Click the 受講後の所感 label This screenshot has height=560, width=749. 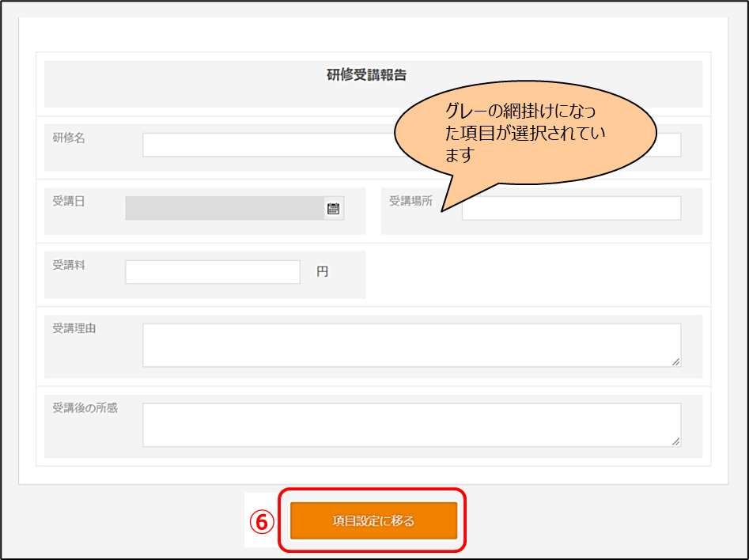pyautogui.click(x=85, y=407)
